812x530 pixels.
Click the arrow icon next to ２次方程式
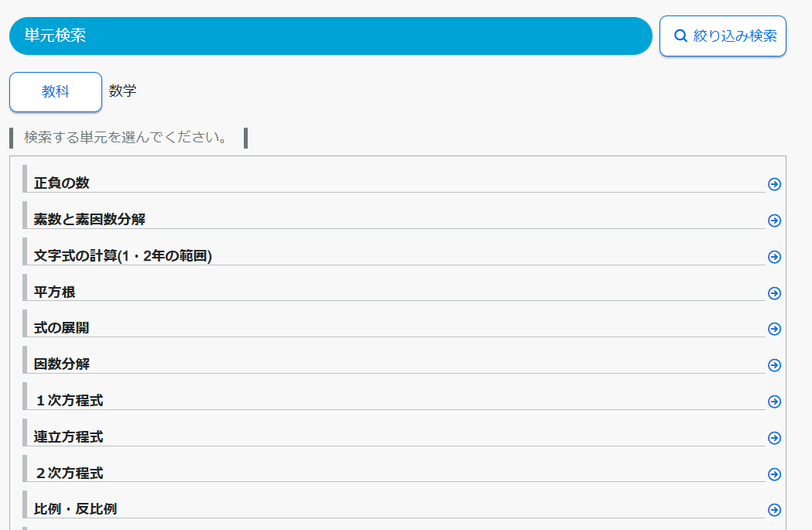774,474
